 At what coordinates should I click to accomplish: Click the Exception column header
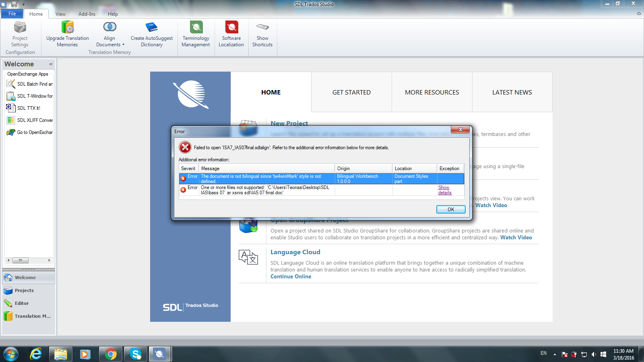pyautogui.click(x=450, y=169)
